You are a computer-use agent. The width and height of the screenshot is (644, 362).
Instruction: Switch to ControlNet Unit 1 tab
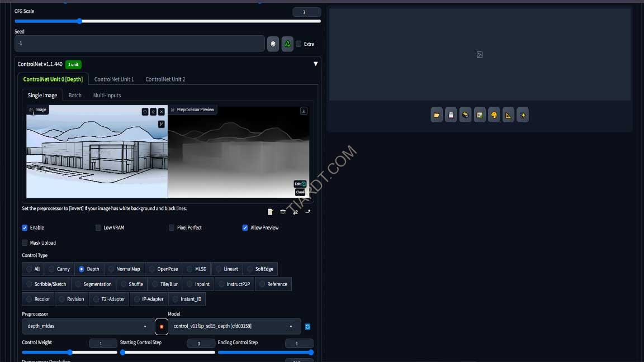(x=114, y=79)
